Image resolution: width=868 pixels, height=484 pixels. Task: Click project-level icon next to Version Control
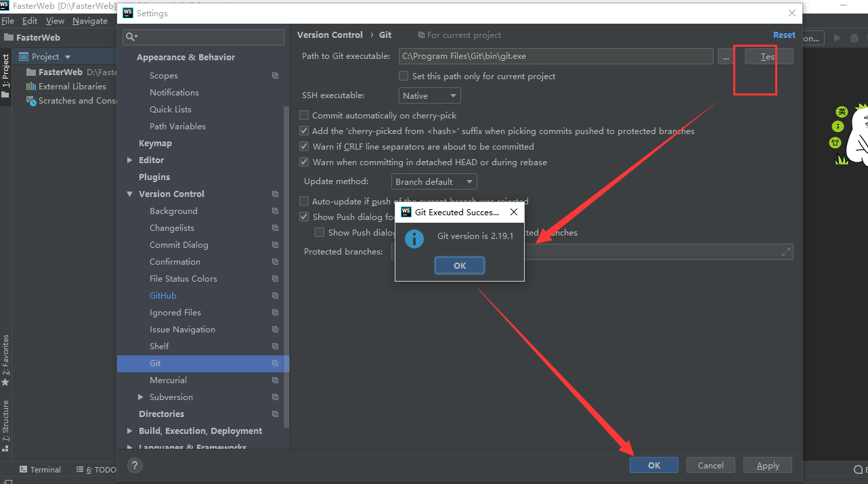click(276, 194)
